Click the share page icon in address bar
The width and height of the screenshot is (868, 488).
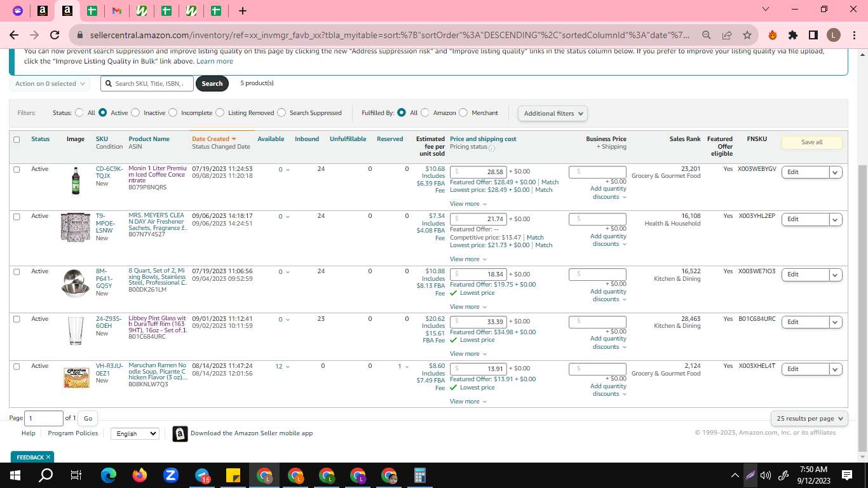tap(727, 35)
